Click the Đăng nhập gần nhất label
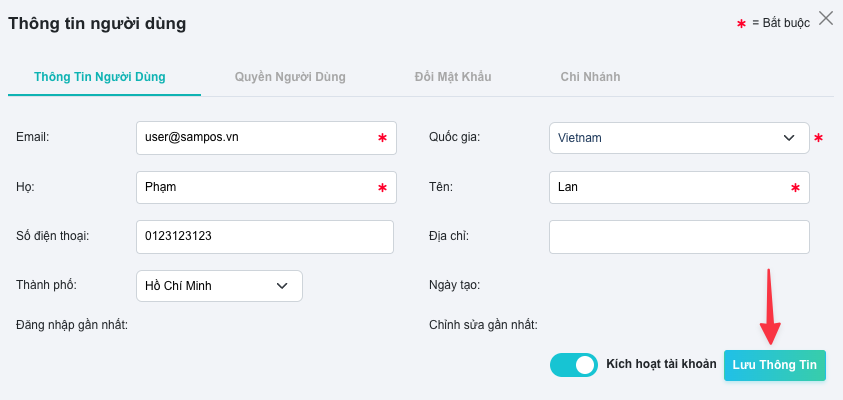 pyautogui.click(x=80, y=324)
